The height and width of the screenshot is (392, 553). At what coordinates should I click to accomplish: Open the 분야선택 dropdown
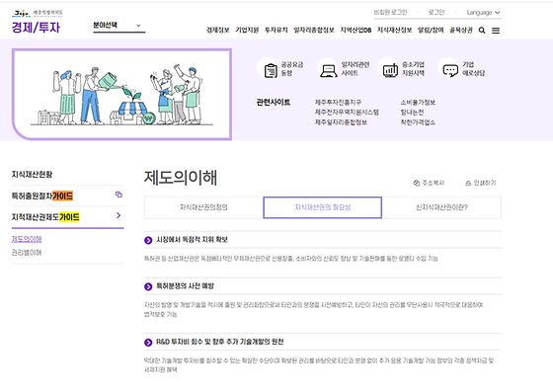point(118,26)
